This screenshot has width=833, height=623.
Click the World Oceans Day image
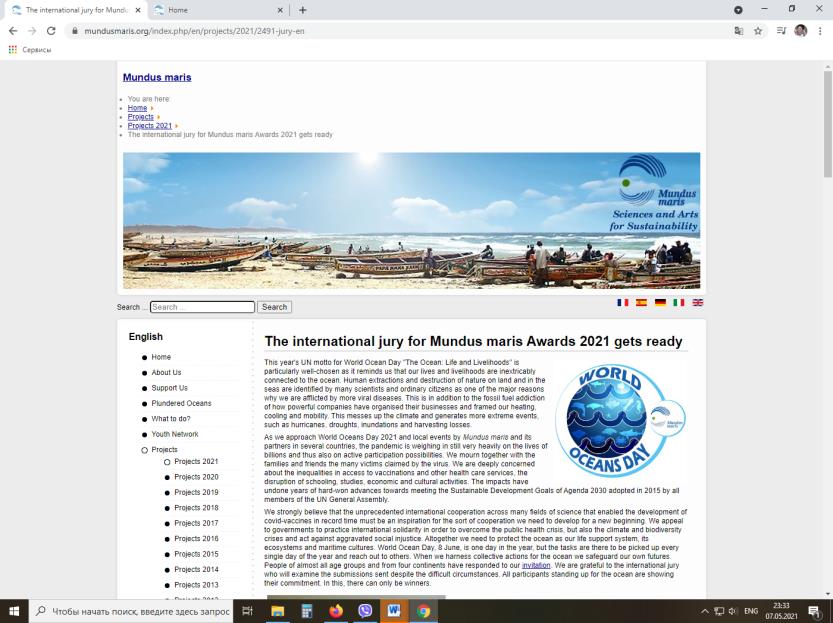click(x=620, y=421)
